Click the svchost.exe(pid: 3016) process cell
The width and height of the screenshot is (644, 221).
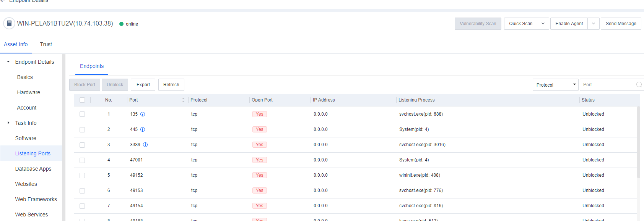(422, 145)
